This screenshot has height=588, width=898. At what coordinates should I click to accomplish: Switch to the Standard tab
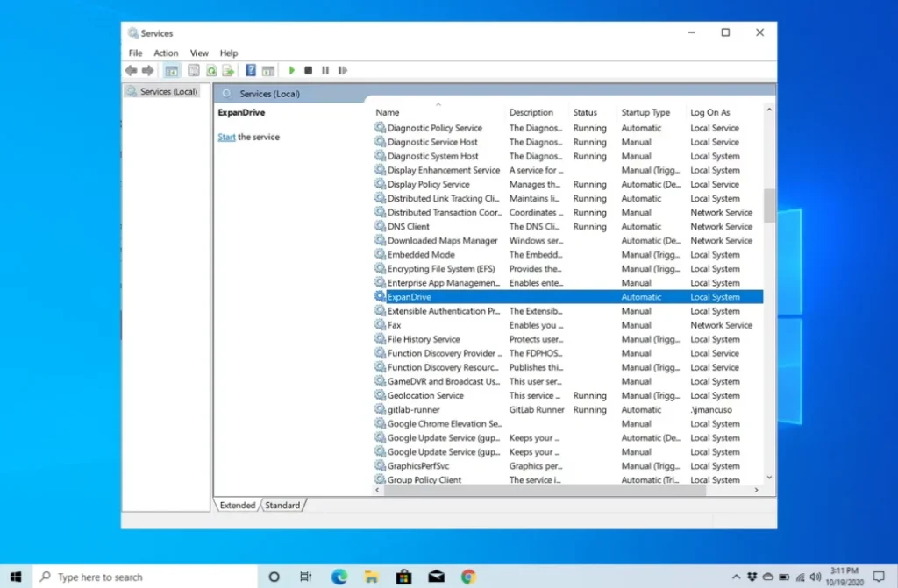click(x=283, y=505)
